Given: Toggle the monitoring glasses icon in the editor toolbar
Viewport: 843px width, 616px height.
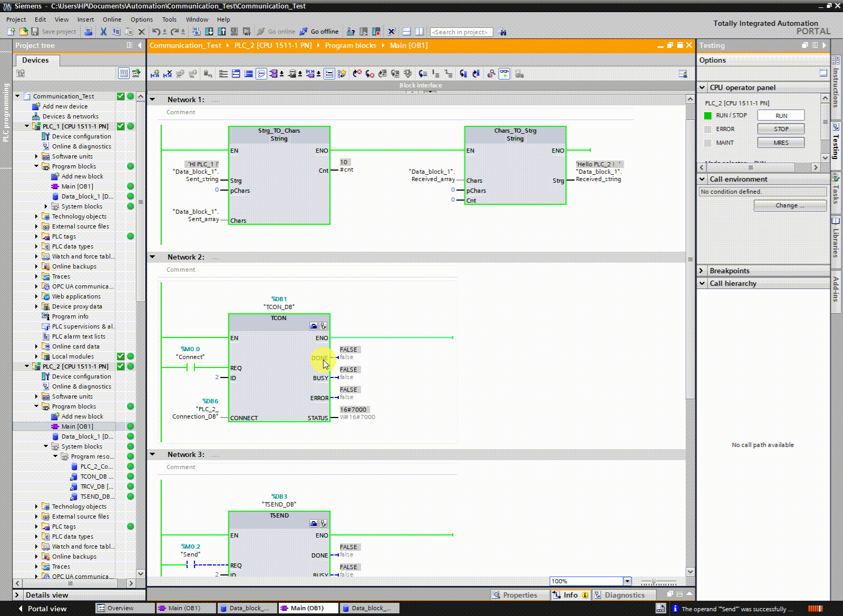Looking at the screenshot, I should (504, 74).
